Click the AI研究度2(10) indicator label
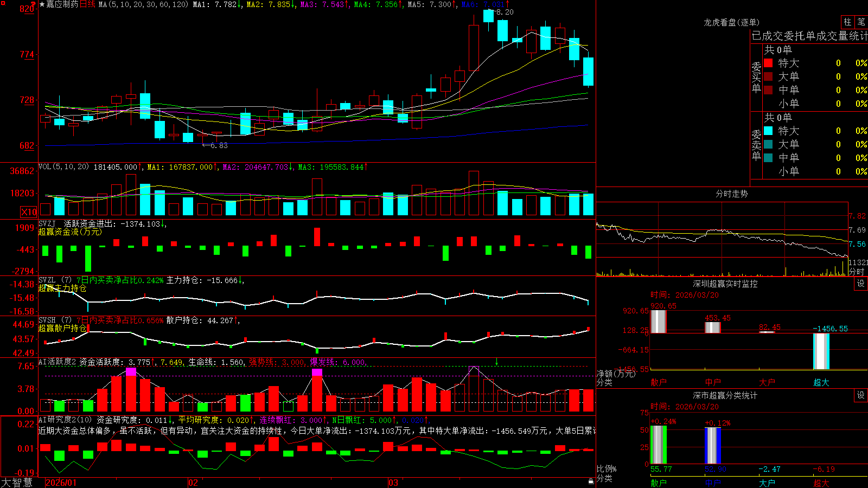This screenshot has height=488, width=868. point(65,420)
